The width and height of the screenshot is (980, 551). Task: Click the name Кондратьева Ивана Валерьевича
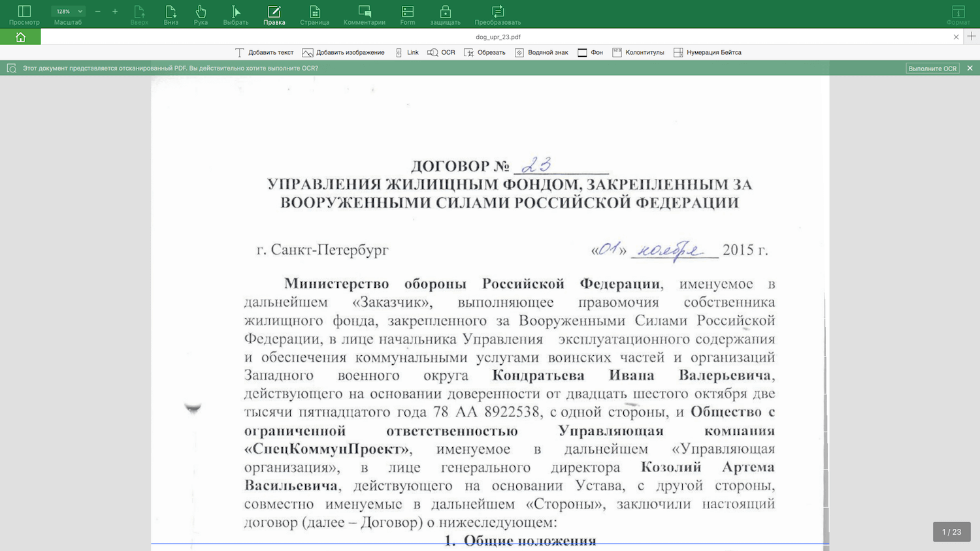[633, 375]
